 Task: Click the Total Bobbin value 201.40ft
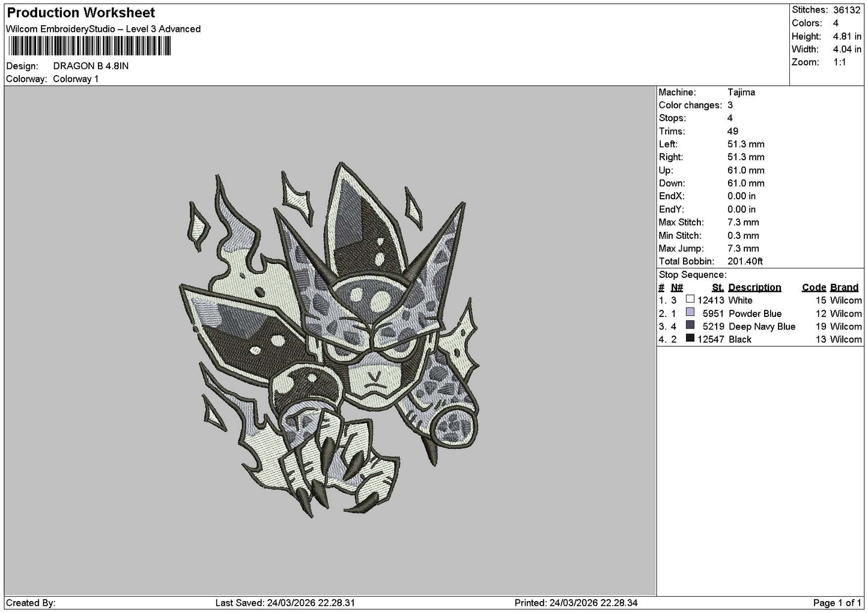click(745, 261)
